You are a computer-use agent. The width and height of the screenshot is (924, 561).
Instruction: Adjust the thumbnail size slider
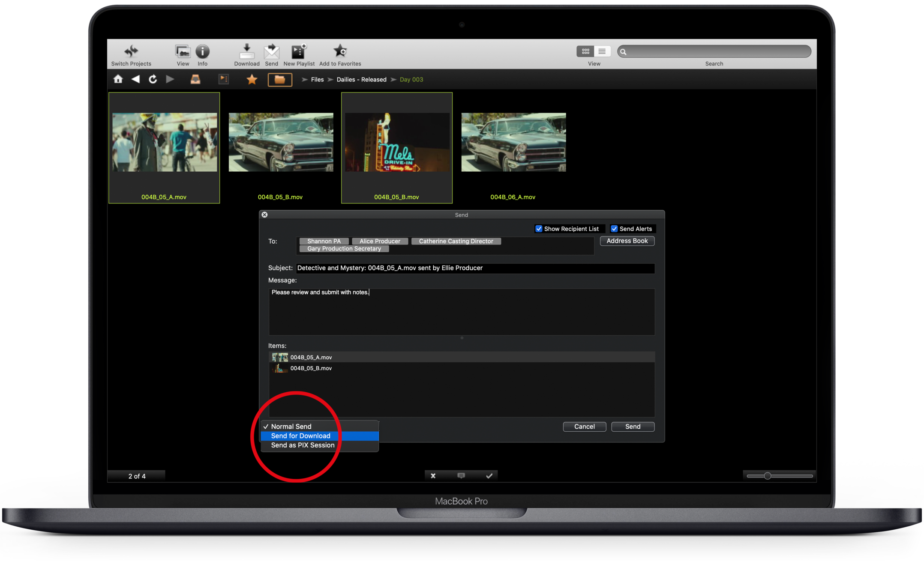pos(767,476)
